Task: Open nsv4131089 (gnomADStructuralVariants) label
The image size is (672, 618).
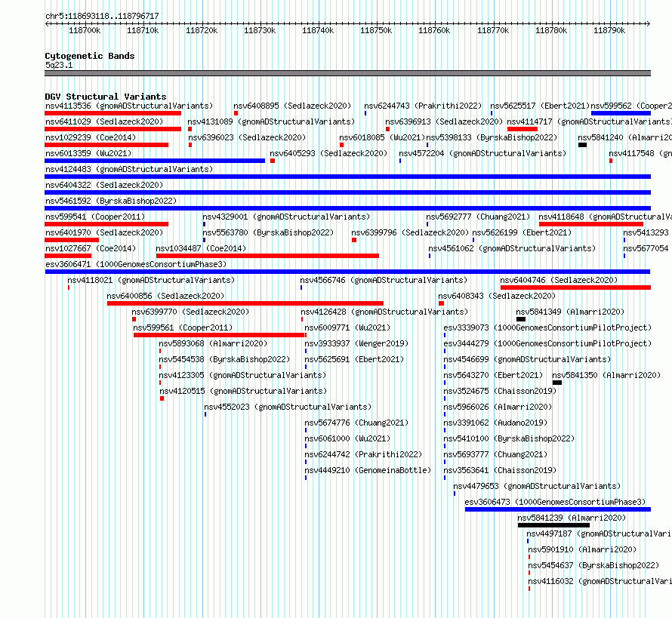Action: point(271,121)
